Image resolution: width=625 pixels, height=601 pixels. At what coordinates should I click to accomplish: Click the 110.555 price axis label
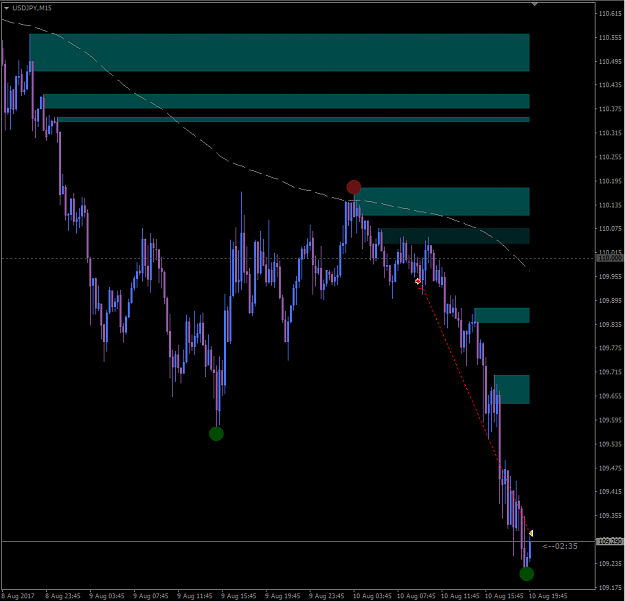point(610,37)
